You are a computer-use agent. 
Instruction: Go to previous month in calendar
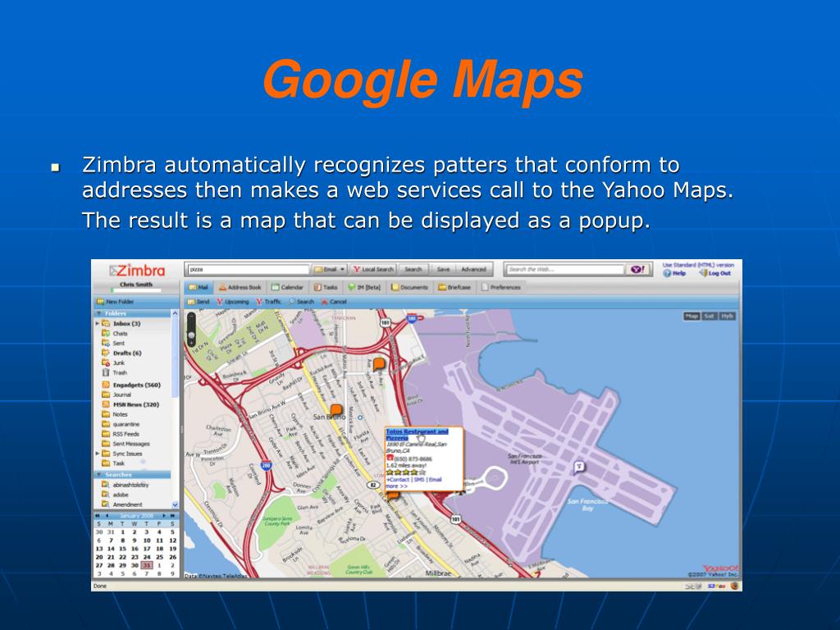point(107,515)
